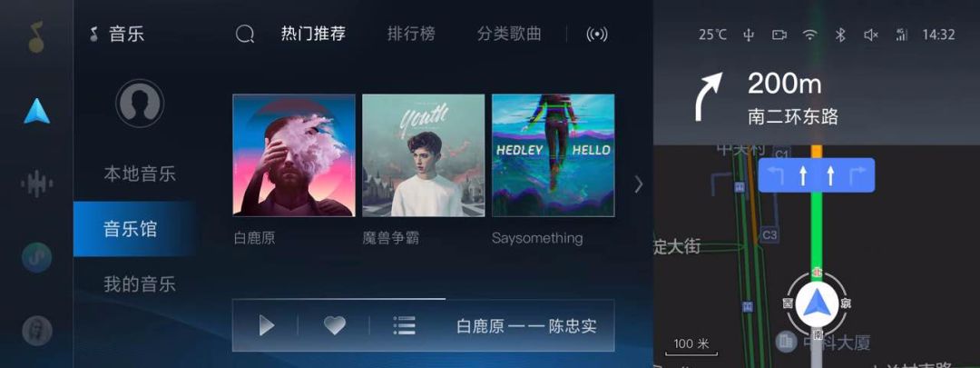This screenshot has height=368, width=980.
Task: Open the playlist queue icon
Action: tap(405, 325)
